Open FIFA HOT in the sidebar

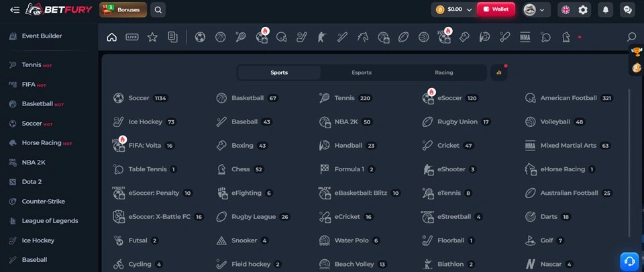28,85
